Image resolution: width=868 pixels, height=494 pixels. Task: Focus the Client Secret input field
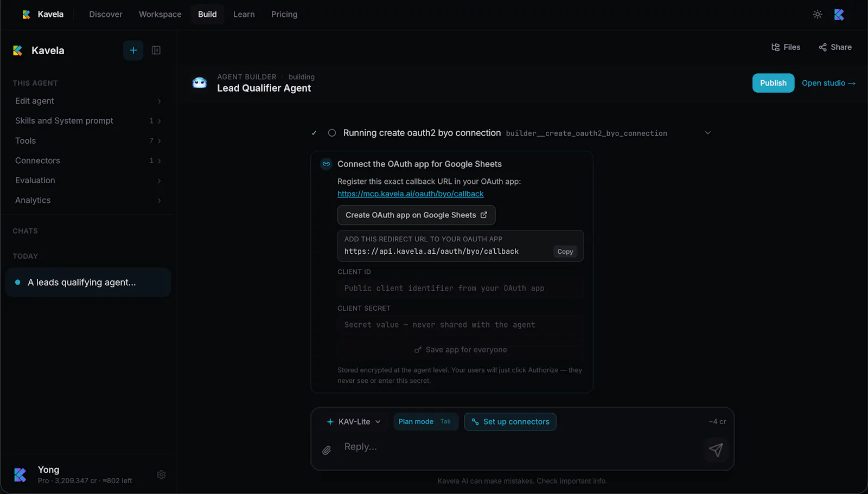click(x=461, y=325)
